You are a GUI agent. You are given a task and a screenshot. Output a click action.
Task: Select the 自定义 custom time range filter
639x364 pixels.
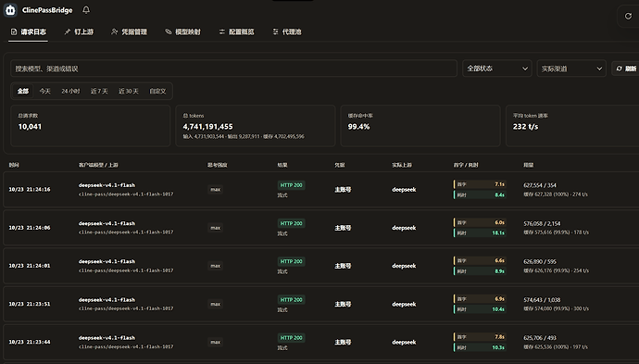click(x=157, y=91)
